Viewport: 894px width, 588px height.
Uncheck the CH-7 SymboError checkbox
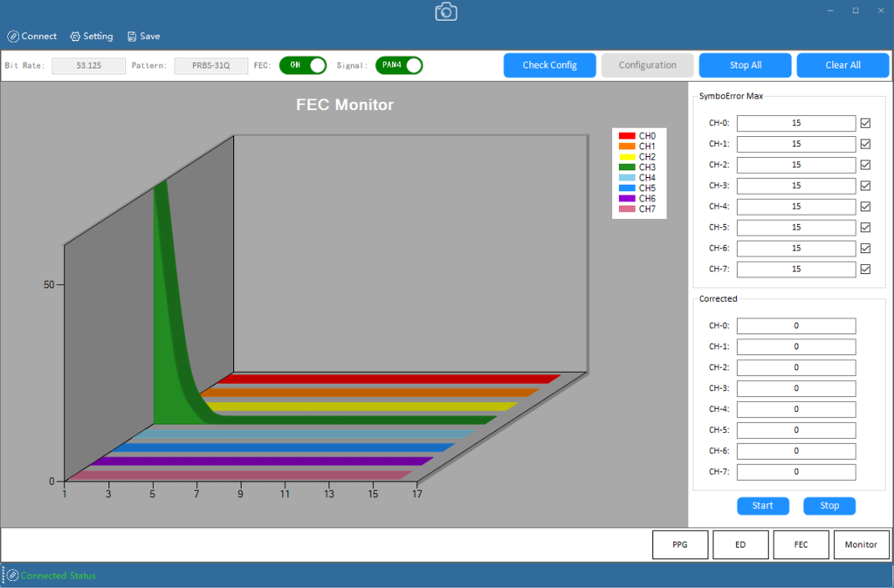866,270
